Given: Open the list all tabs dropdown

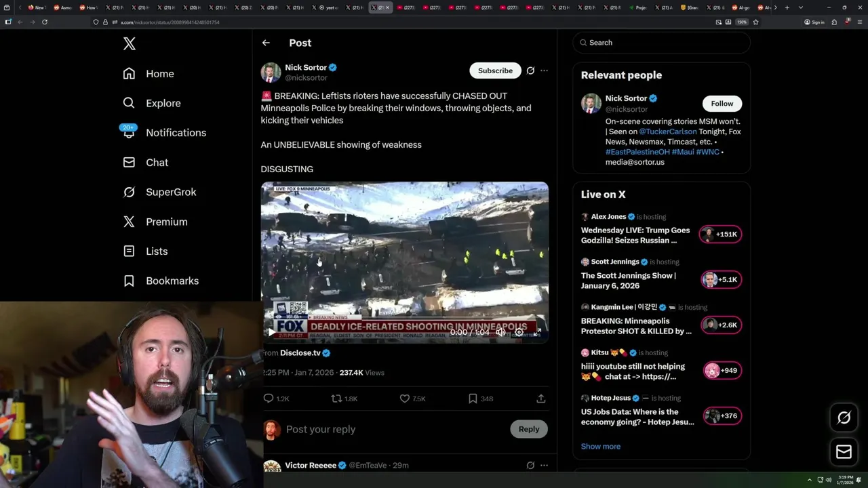Looking at the screenshot, I should coord(801,7).
